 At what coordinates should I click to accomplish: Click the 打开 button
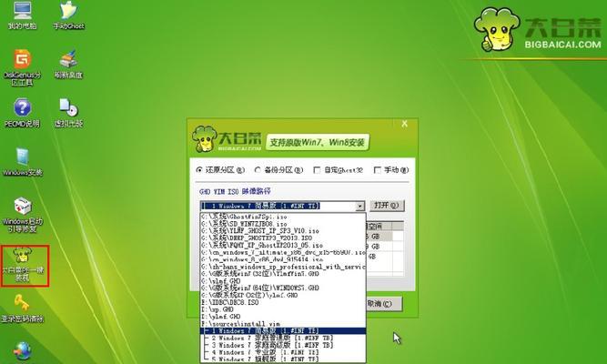(x=387, y=206)
